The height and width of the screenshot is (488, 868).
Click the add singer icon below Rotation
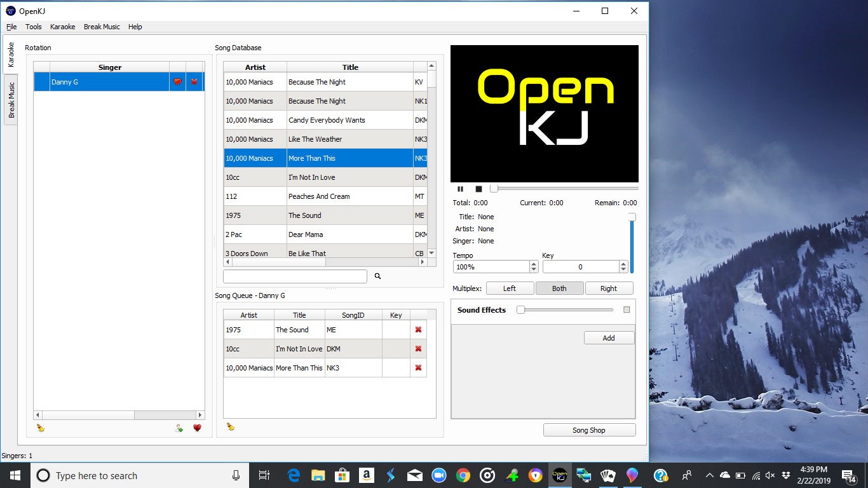click(x=179, y=428)
